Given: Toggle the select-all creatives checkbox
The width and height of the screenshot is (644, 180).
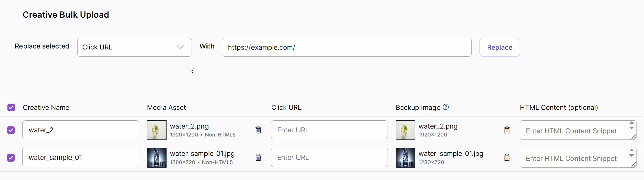Looking at the screenshot, I should point(11,107).
